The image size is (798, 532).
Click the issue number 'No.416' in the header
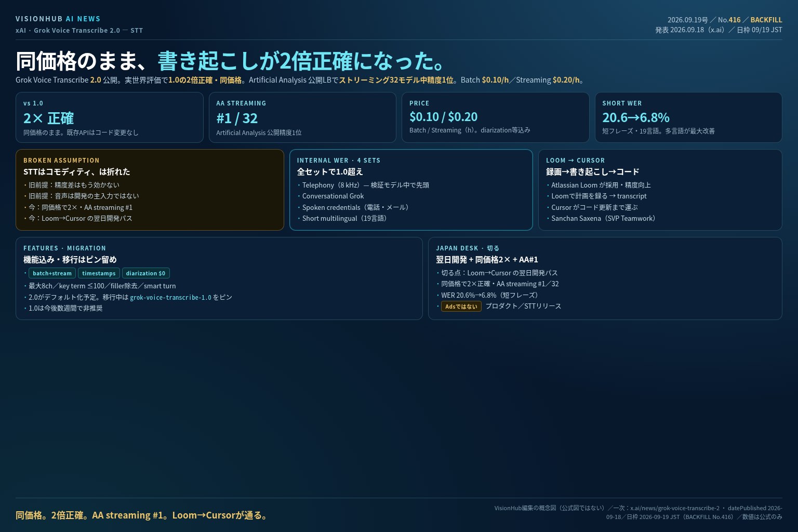coord(729,20)
